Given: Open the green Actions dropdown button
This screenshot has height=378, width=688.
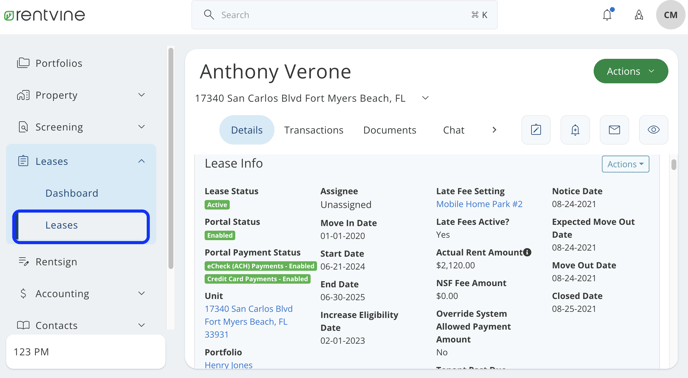Looking at the screenshot, I should click(x=631, y=71).
